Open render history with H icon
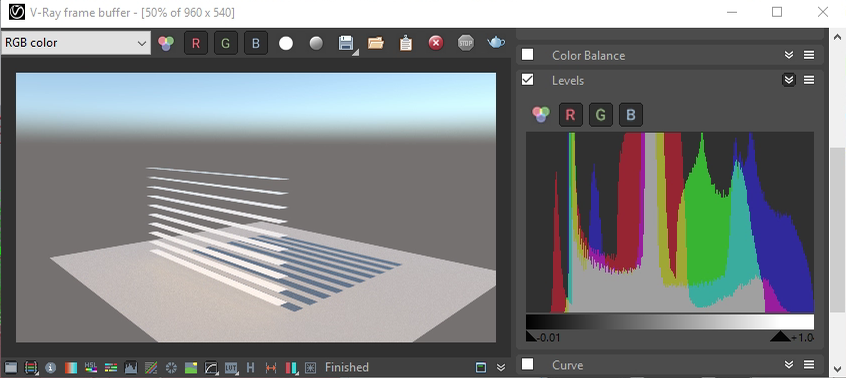 (x=250, y=368)
